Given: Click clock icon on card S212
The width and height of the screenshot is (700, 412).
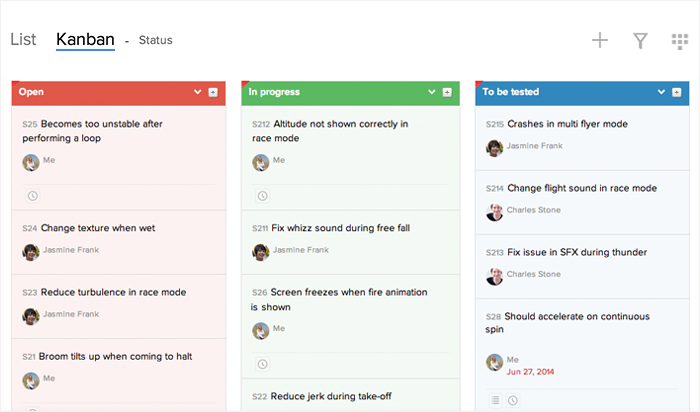Looking at the screenshot, I should click(263, 196).
